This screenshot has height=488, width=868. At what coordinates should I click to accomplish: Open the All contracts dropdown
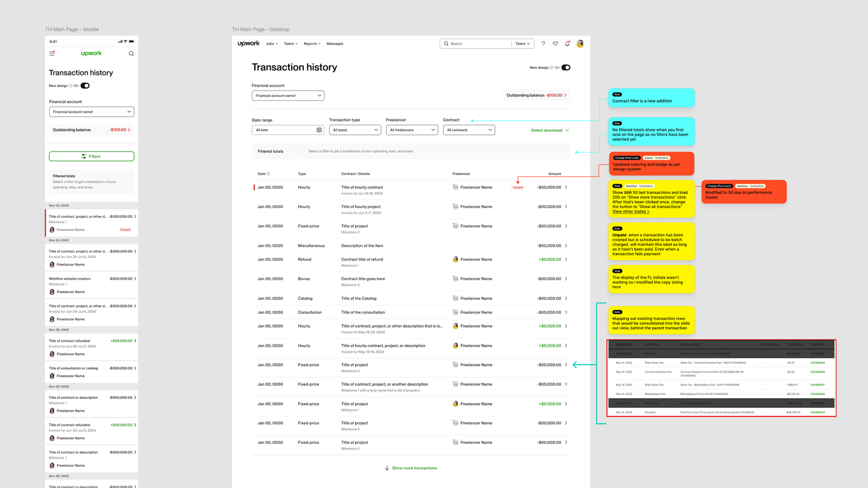click(x=469, y=130)
